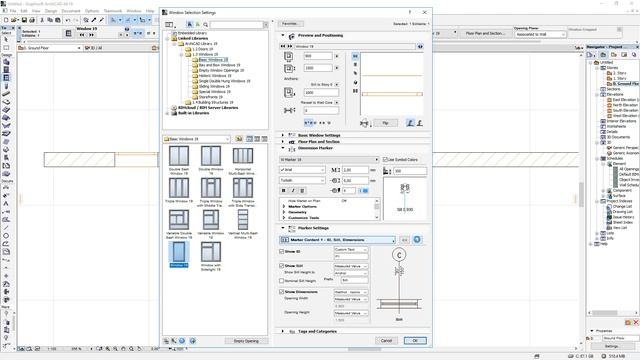Select the Double Sash Window 19 thumbnail
Viewport: 640px width, 360px height.
pos(179,160)
